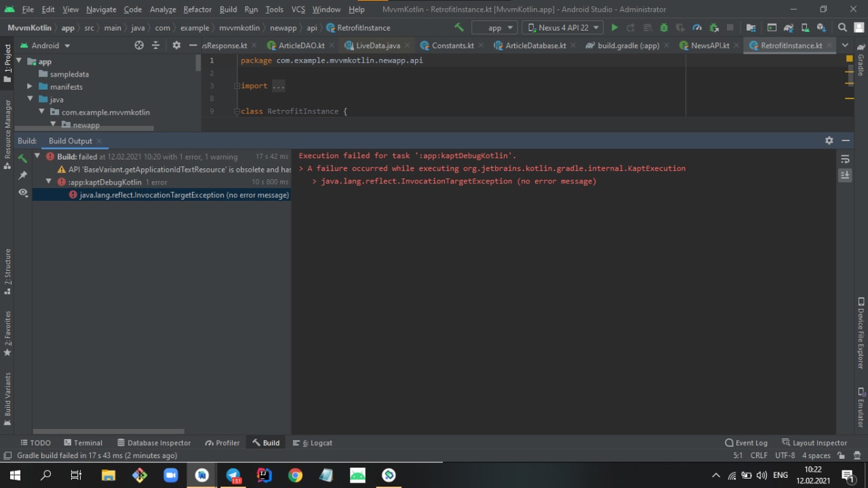This screenshot has width=868, height=488.
Task: Collapse the java folder node
Action: [x=30, y=99]
